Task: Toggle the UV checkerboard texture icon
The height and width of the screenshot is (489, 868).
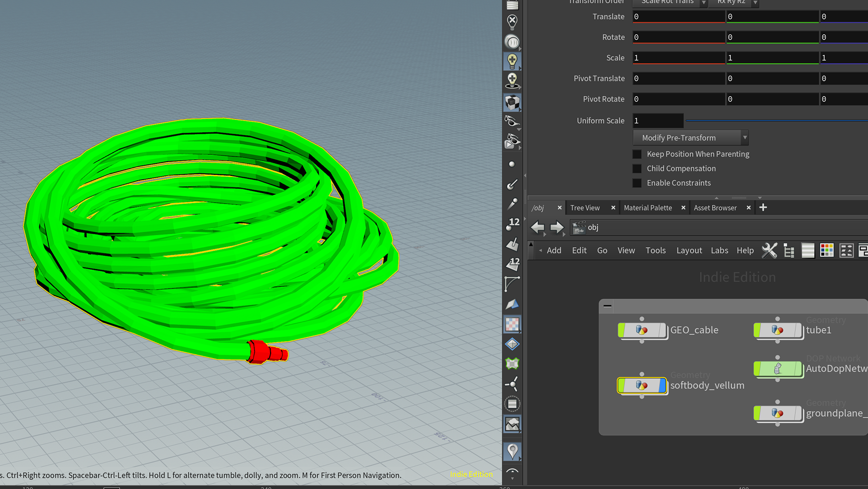Action: (512, 324)
